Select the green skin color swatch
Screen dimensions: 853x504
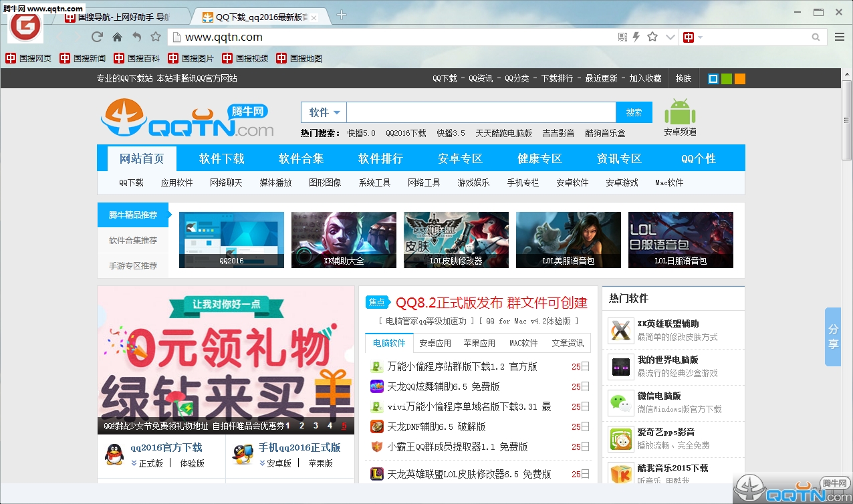point(728,78)
